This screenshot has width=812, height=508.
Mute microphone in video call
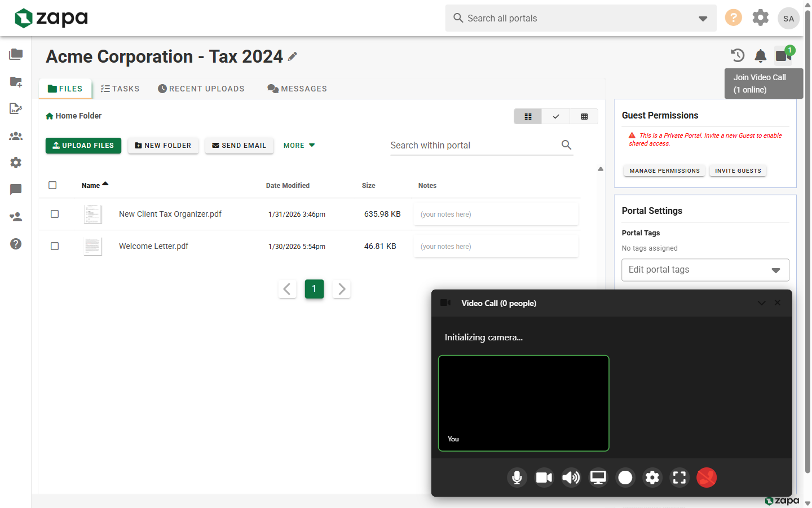pos(517,478)
